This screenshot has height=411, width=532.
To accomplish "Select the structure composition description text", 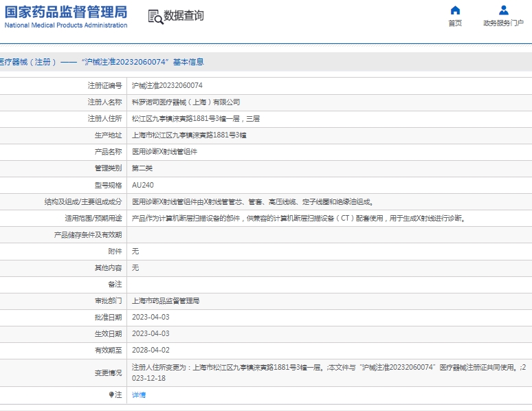I will 253,202.
